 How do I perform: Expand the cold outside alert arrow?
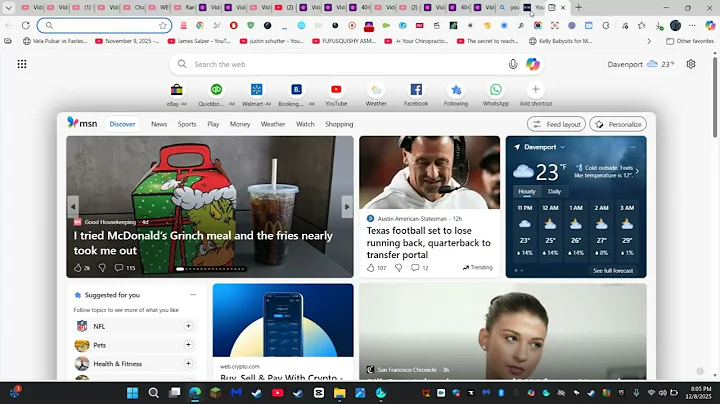point(637,171)
